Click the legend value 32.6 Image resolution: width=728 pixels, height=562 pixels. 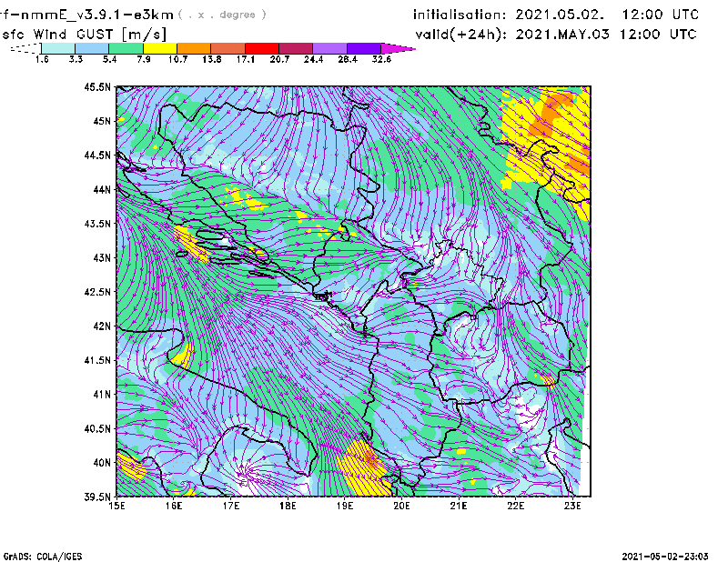tap(381, 59)
